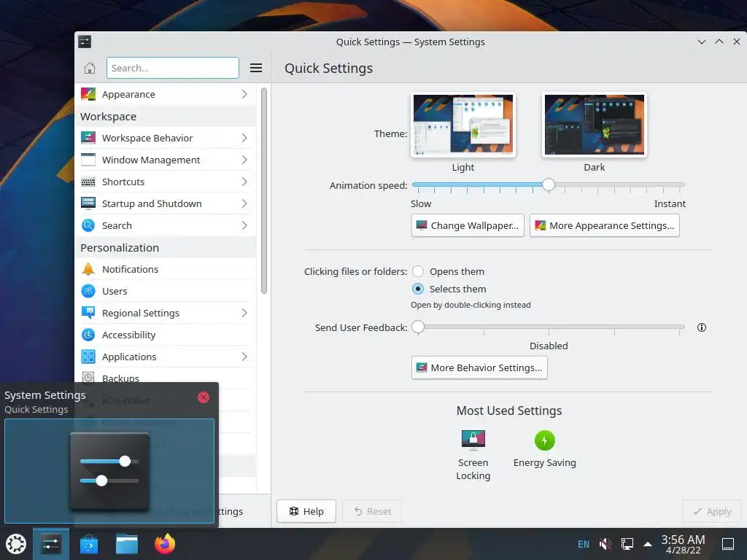The image size is (747, 560).
Task: Click the Regional Settings flag icon
Action: [x=88, y=313]
